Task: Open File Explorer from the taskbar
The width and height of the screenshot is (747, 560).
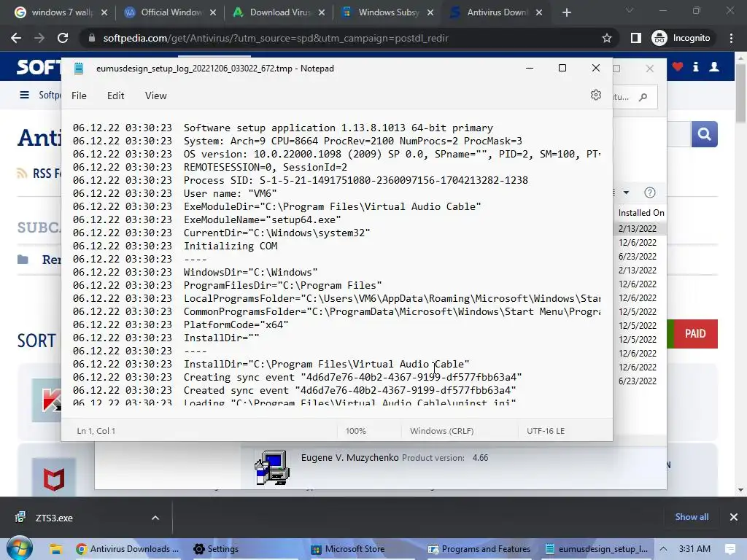Action: click(55, 549)
